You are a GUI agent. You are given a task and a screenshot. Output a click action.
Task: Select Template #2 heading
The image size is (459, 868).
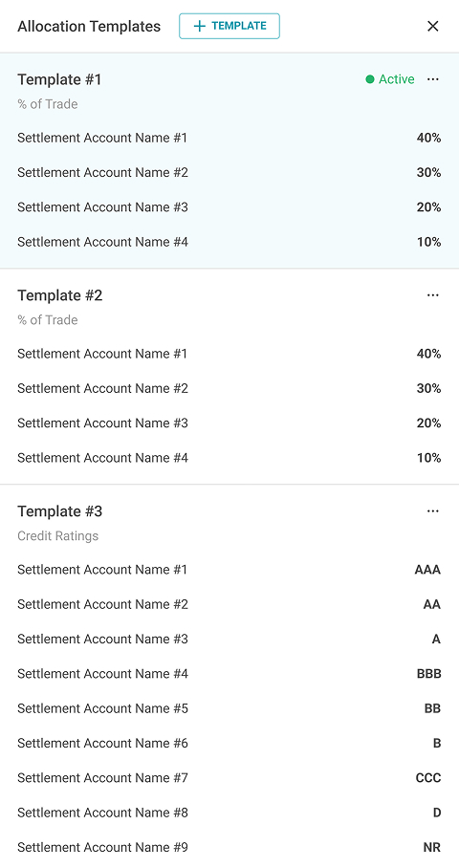click(60, 295)
